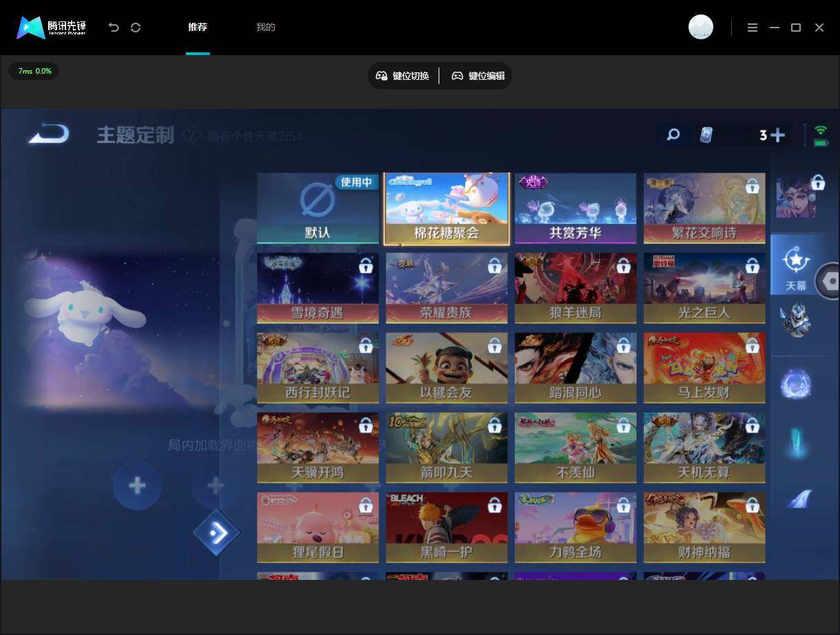The width and height of the screenshot is (840, 635).
Task: Select the 默认 theme card
Action: point(317,208)
